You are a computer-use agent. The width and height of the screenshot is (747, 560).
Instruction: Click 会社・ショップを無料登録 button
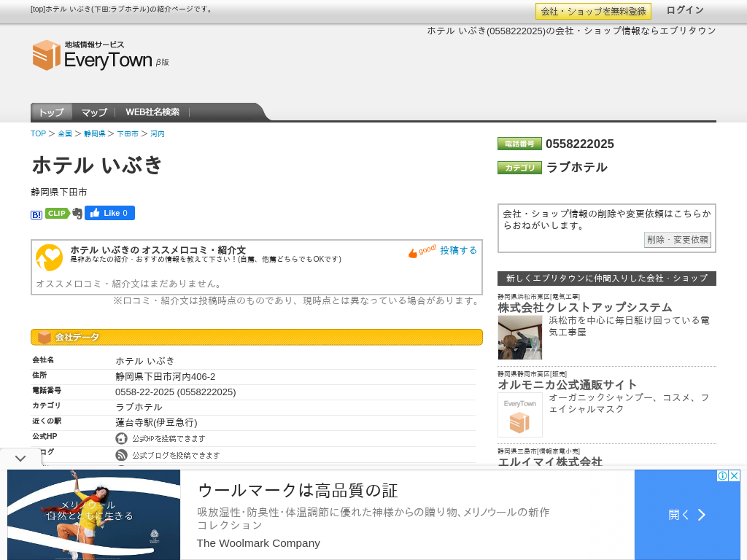593,12
